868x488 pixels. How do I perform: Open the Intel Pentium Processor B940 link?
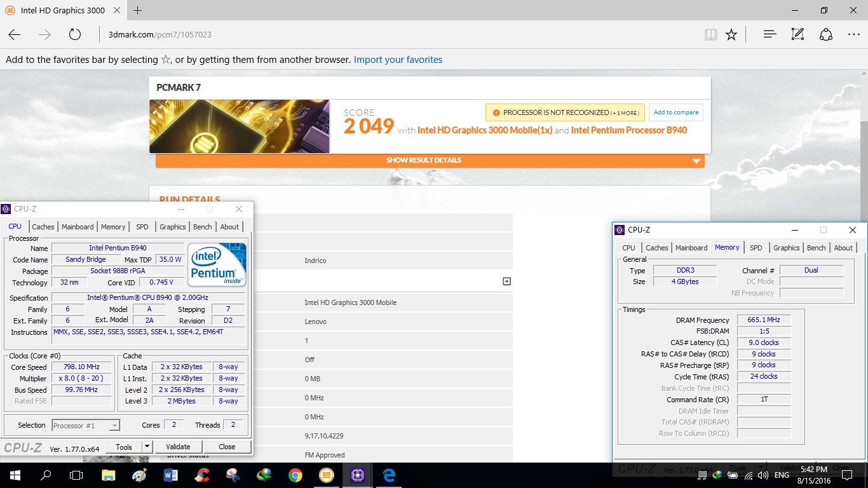pyautogui.click(x=629, y=130)
